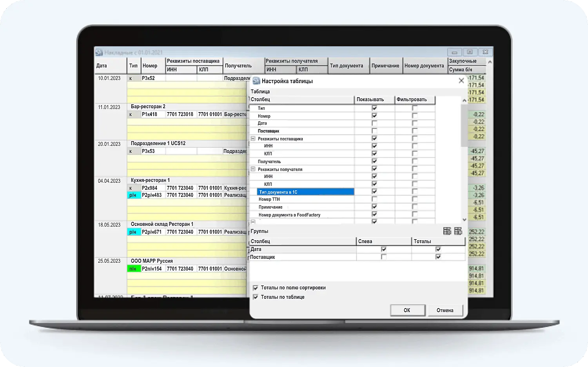The image size is (588, 367).
Task: Click Тоталы header in Группы table
Action: tap(438, 241)
